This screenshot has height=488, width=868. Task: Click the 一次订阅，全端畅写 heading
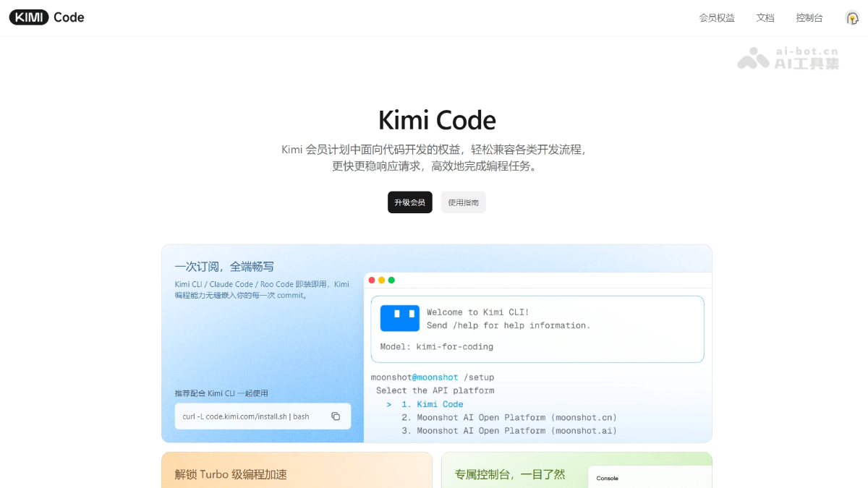[x=224, y=266]
